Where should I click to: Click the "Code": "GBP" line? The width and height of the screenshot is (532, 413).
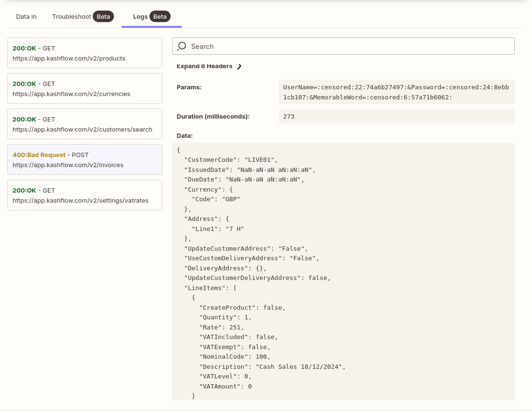[216, 199]
